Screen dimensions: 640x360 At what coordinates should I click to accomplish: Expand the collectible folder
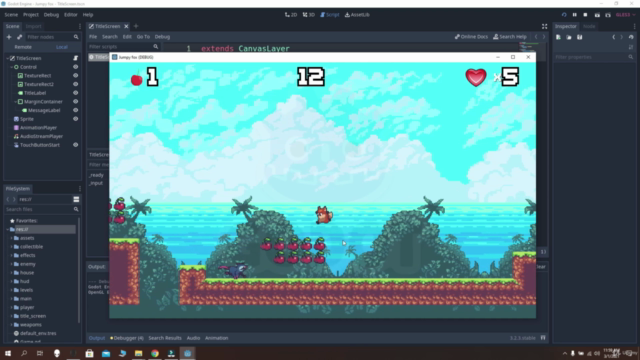11,247
